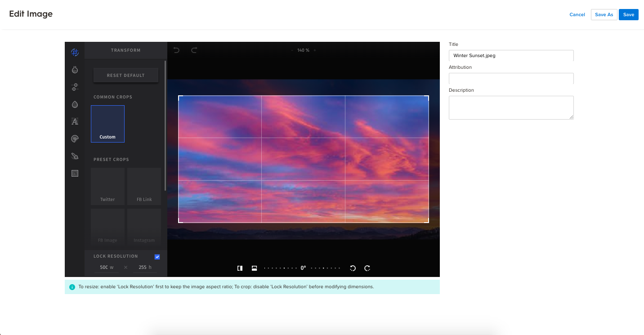Undo the last edit

click(176, 50)
